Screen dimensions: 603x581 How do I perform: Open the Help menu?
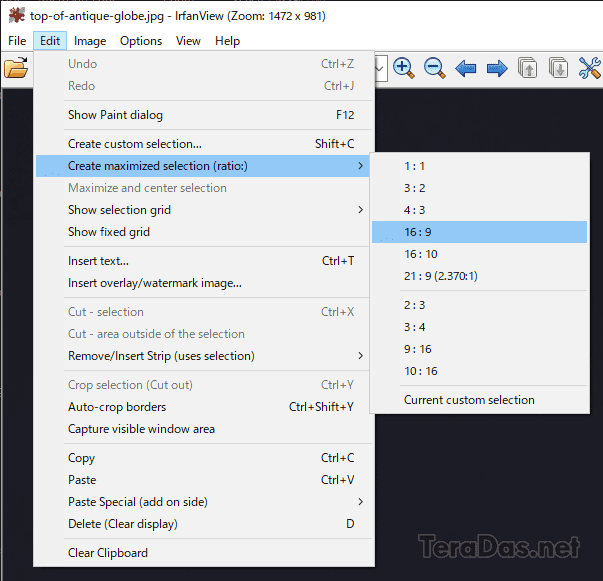coord(227,41)
